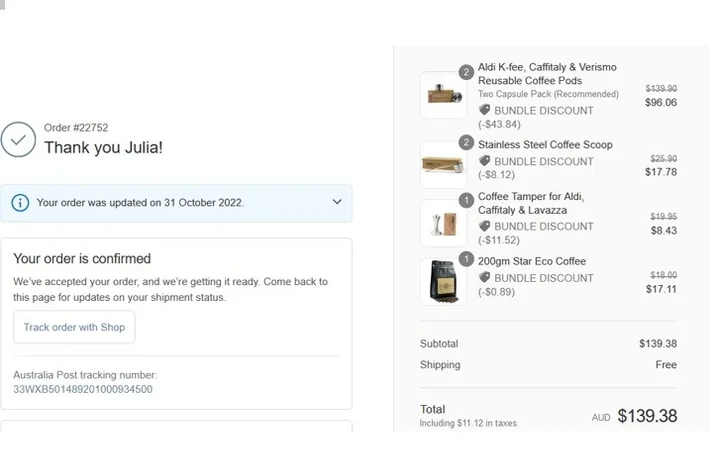Click quantity badge on Coffee Pods image
Image resolution: width=720 pixels, height=476 pixels.
click(466, 72)
